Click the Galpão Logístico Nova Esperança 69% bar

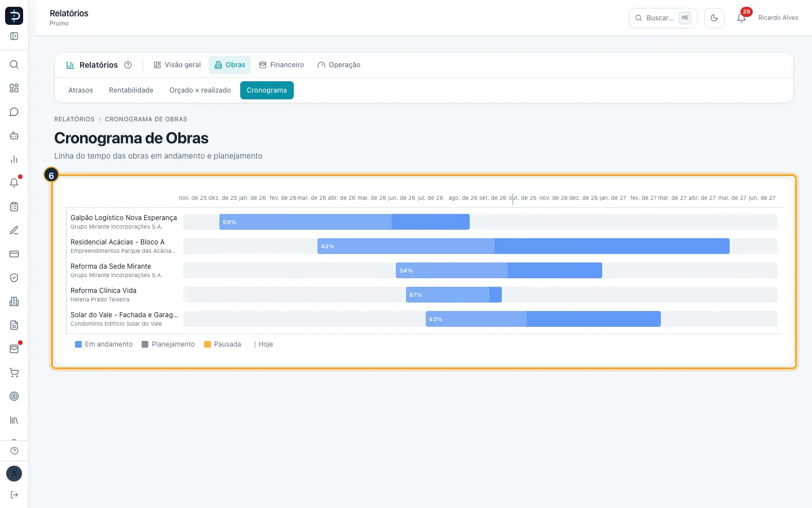345,222
